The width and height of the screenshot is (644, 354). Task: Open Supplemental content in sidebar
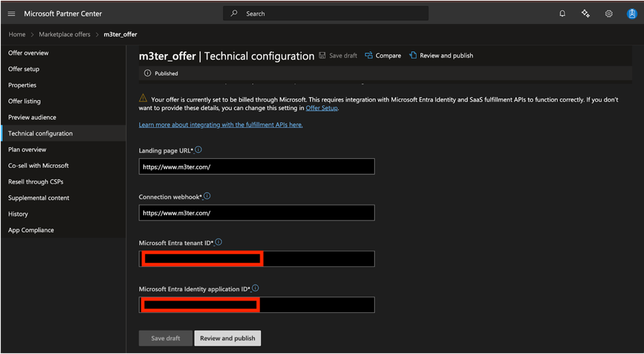pos(63,197)
